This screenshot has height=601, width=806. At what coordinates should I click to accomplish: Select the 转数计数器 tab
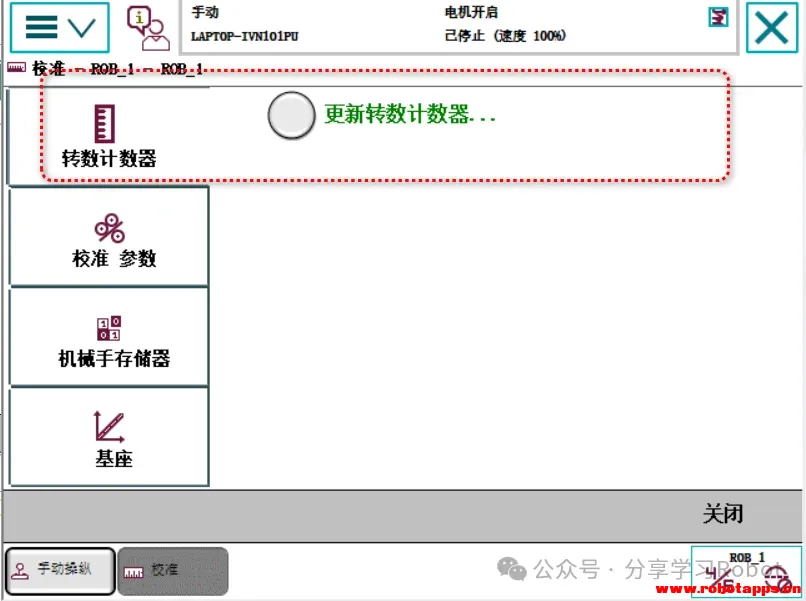pyautogui.click(x=108, y=136)
